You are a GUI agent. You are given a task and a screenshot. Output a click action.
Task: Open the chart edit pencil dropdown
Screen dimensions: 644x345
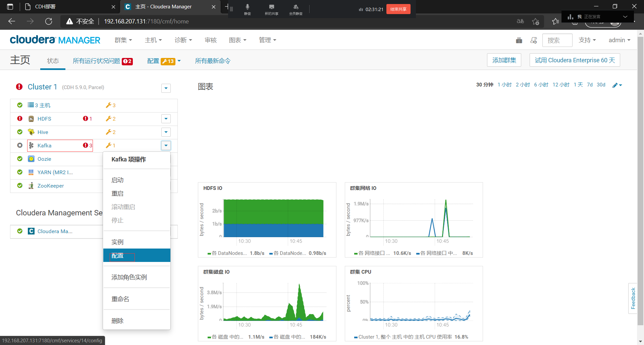tap(617, 85)
